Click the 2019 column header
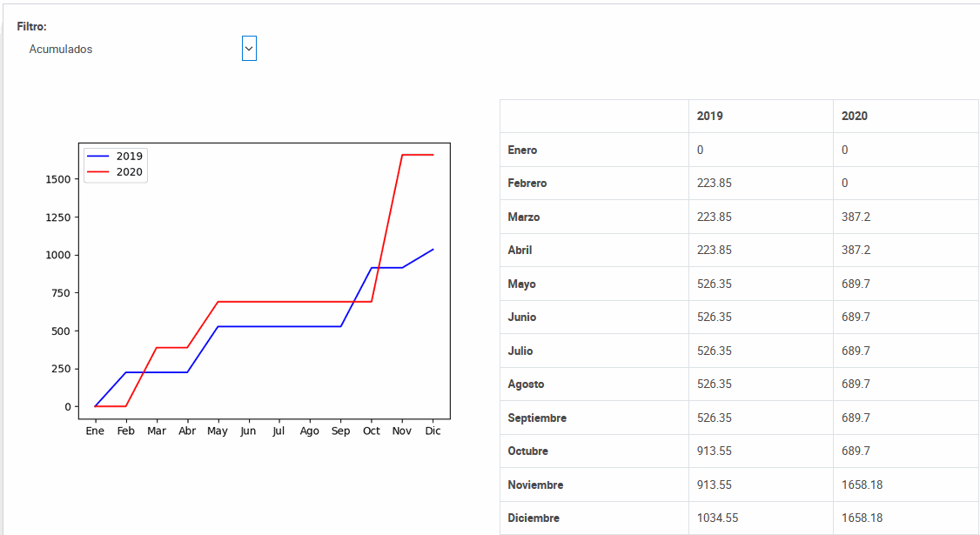This screenshot has height=535, width=980. coord(709,117)
